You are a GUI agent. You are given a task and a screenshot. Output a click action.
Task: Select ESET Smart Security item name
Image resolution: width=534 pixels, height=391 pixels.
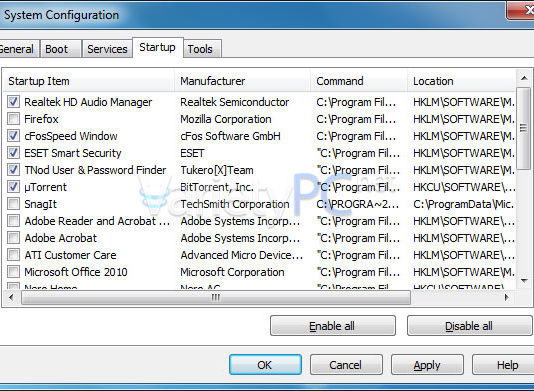coord(73,153)
